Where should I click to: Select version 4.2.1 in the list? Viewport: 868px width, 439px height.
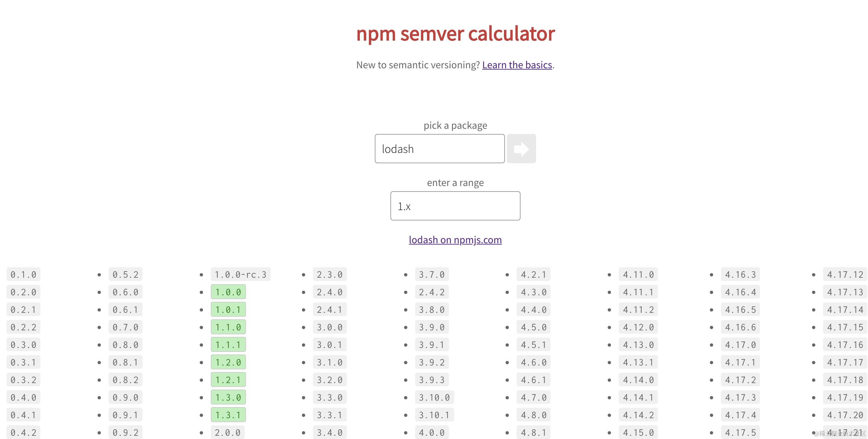coord(533,274)
